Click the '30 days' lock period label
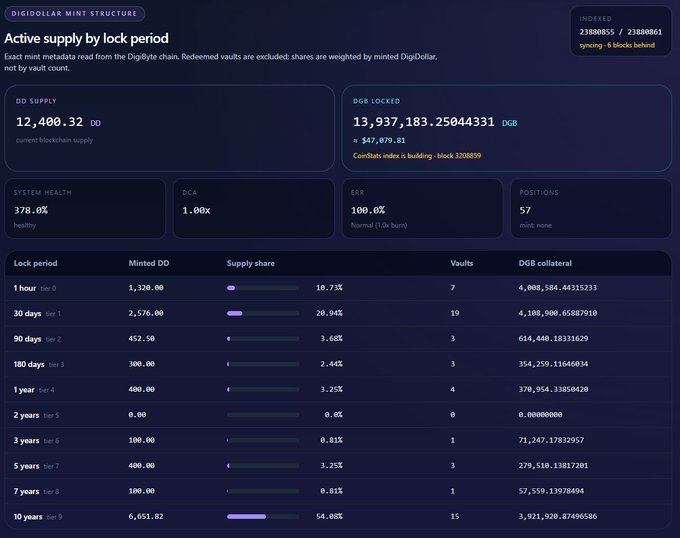The image size is (680, 538). pyautogui.click(x=27, y=313)
